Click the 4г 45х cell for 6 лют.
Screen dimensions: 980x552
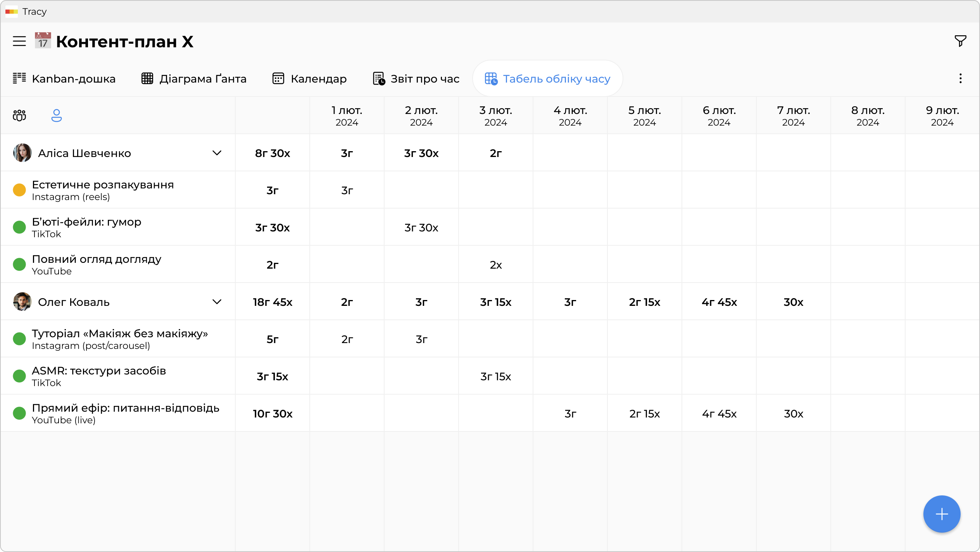pos(719,414)
